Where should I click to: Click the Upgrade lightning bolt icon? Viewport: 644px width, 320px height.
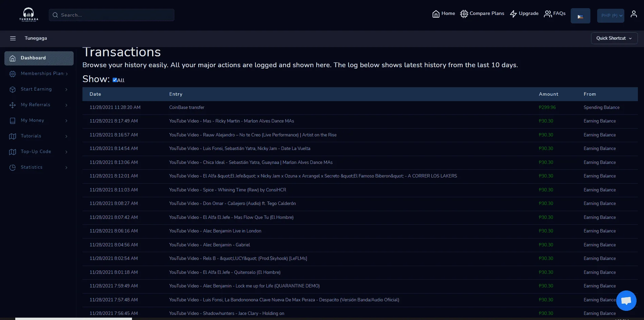pyautogui.click(x=513, y=14)
